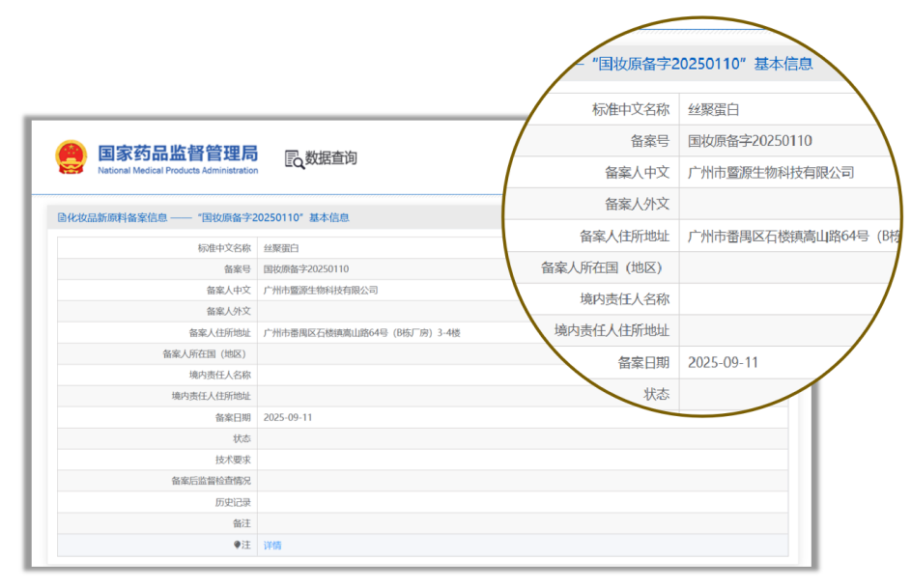Click the small document icon before 化妆品新原料备案信息
The image size is (911, 588).
tap(62, 217)
